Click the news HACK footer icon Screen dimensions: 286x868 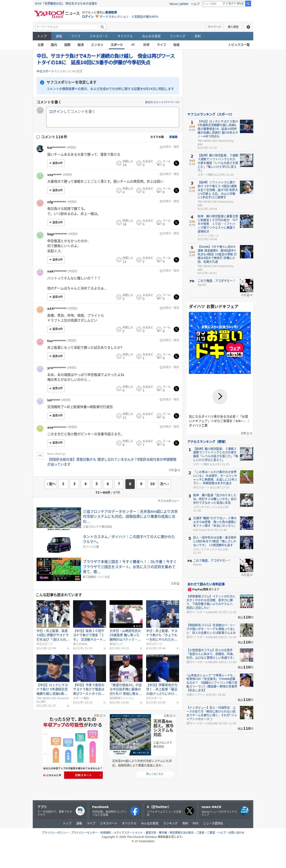click(x=244, y=811)
